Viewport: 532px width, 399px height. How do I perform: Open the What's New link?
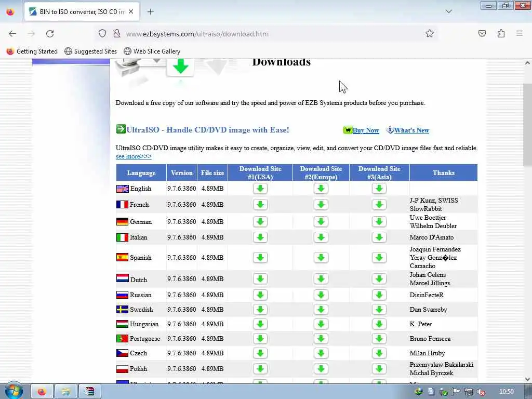(x=411, y=130)
